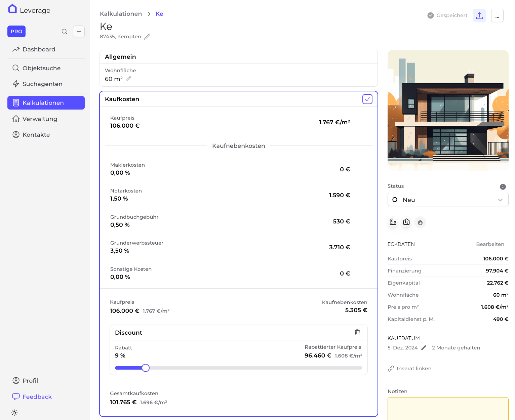Click the plus button to add new
The height and width of the screenshot is (420, 515).
coord(79,32)
